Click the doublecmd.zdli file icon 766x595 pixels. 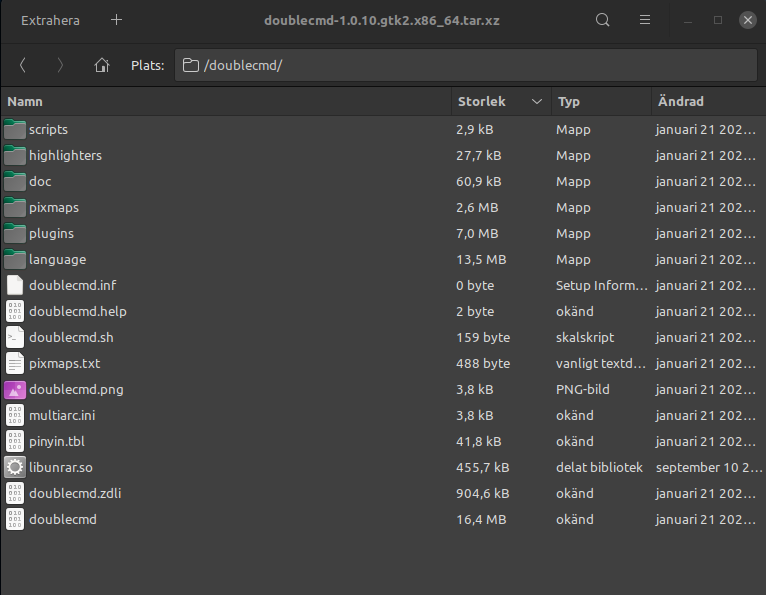15,493
